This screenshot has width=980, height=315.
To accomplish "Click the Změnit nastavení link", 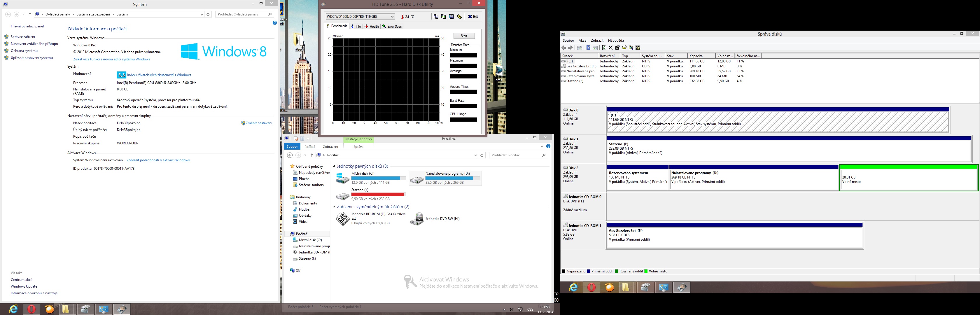I will tap(259, 123).
